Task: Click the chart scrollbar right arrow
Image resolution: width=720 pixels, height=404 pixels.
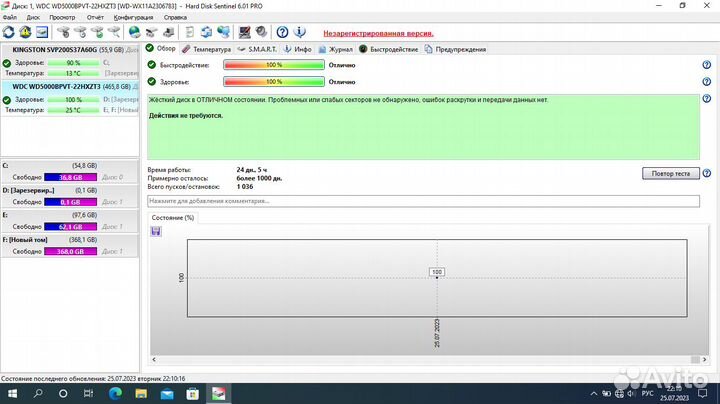Action: (x=704, y=359)
